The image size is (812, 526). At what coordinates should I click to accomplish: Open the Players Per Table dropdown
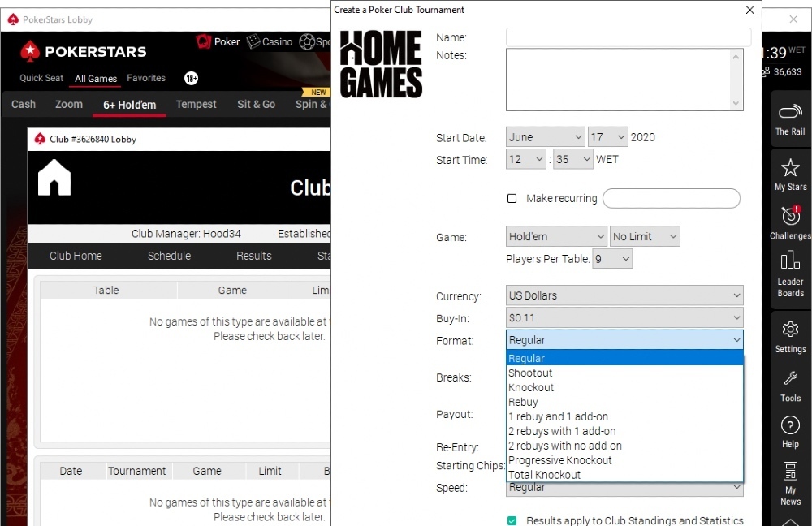pyautogui.click(x=613, y=259)
